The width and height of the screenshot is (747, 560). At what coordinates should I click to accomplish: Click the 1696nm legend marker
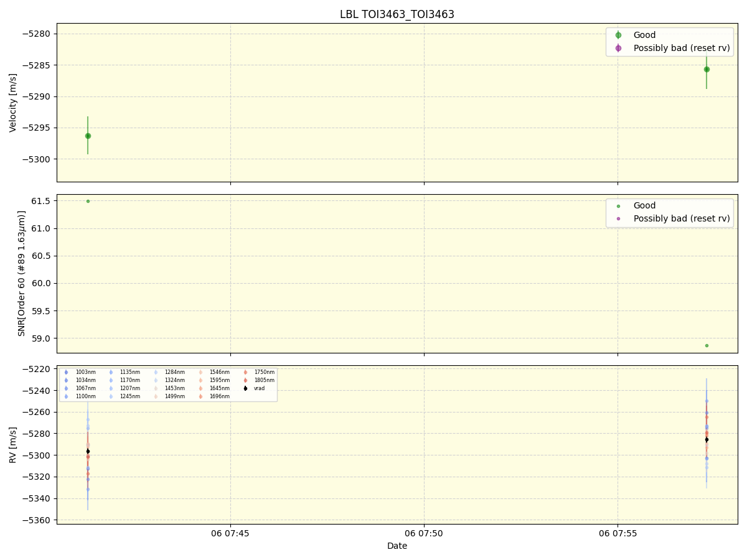(x=200, y=396)
